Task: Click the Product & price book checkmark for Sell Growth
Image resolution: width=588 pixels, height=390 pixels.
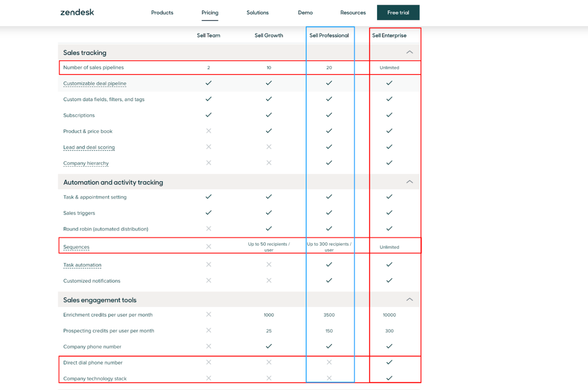Action: point(269,131)
